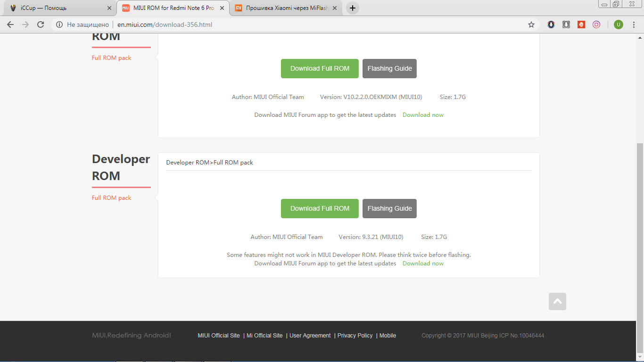This screenshot has width=644, height=362.
Task: Open the blue download extension icon
Action: pyautogui.click(x=551, y=25)
